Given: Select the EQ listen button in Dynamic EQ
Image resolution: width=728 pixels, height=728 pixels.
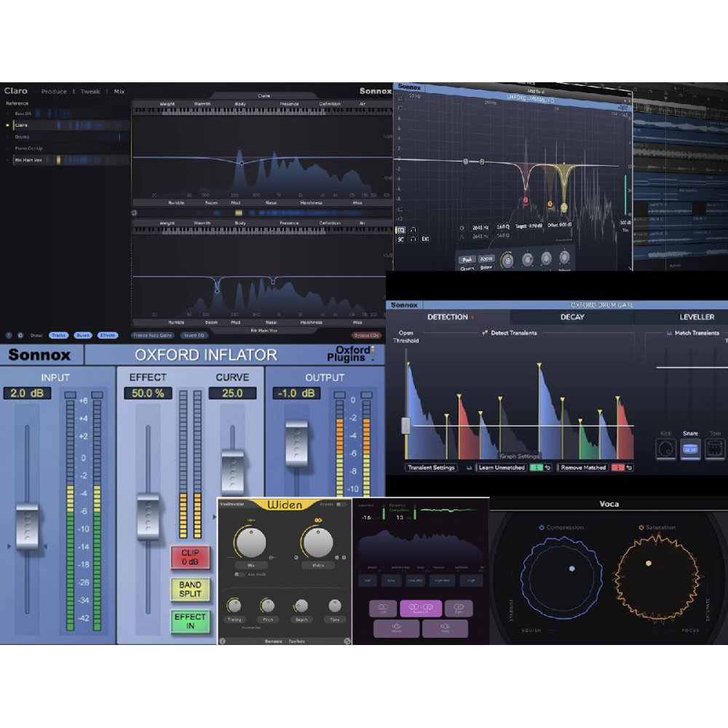Looking at the screenshot, I should (400, 230).
